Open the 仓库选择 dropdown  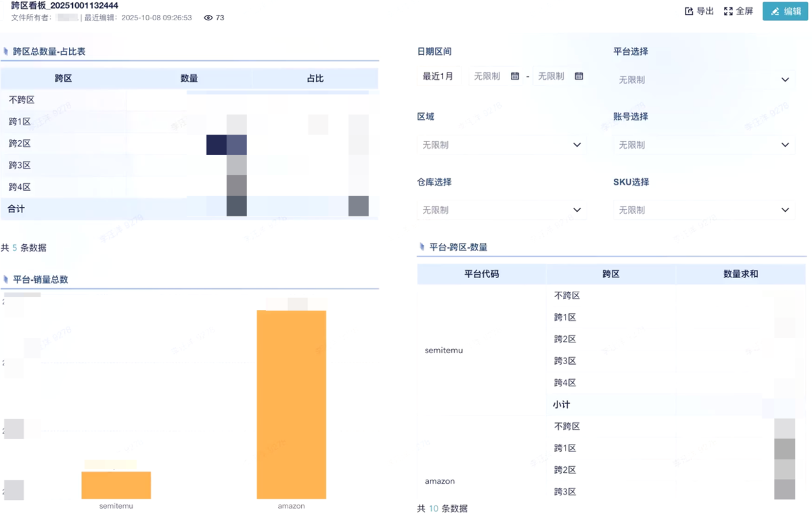click(501, 210)
